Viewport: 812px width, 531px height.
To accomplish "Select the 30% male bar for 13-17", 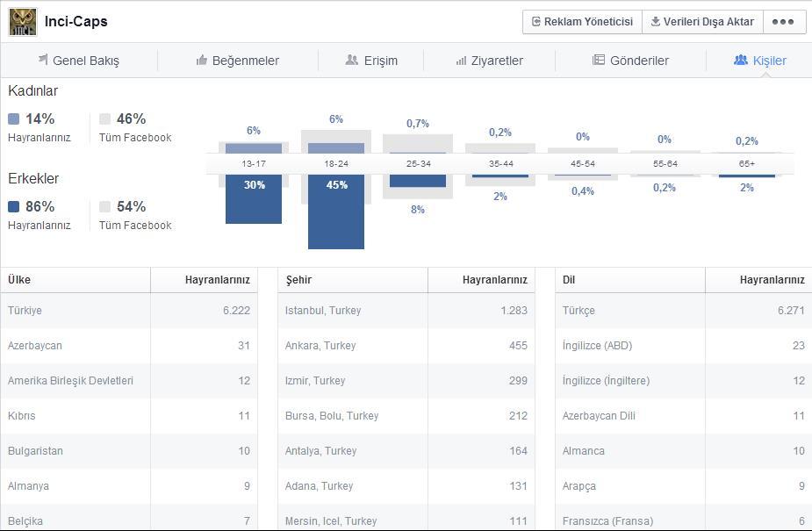I will click(x=254, y=199).
